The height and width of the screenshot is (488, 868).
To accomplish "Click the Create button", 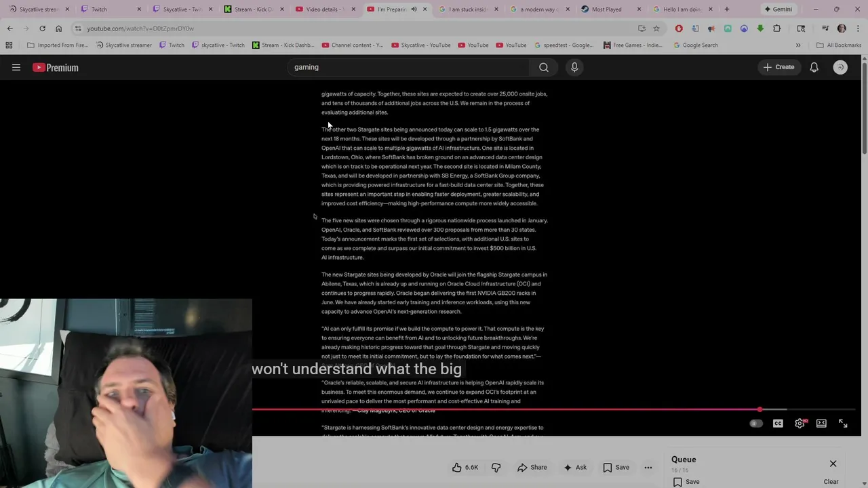I will (x=778, y=67).
